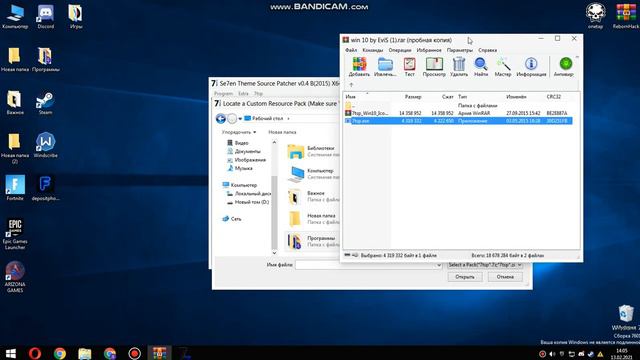Open the Упорядочить dropdown in the file dialog
The image size is (640, 360).
point(239,132)
